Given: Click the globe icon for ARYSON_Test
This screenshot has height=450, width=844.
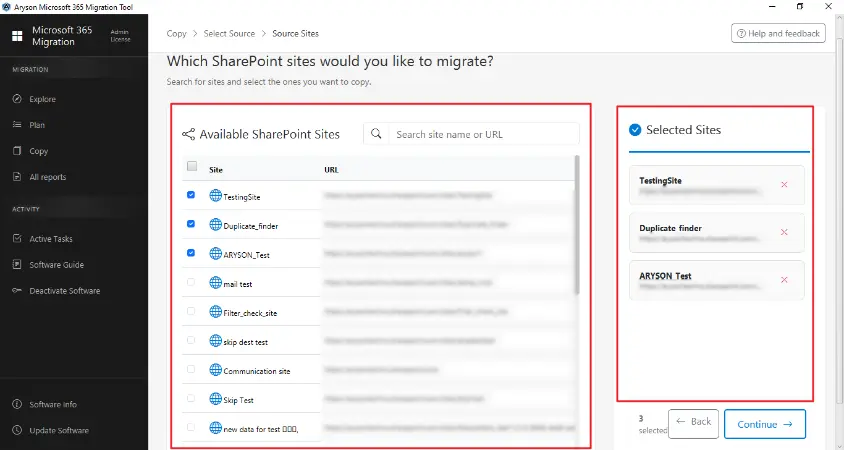Looking at the screenshot, I should pyautogui.click(x=215, y=254).
